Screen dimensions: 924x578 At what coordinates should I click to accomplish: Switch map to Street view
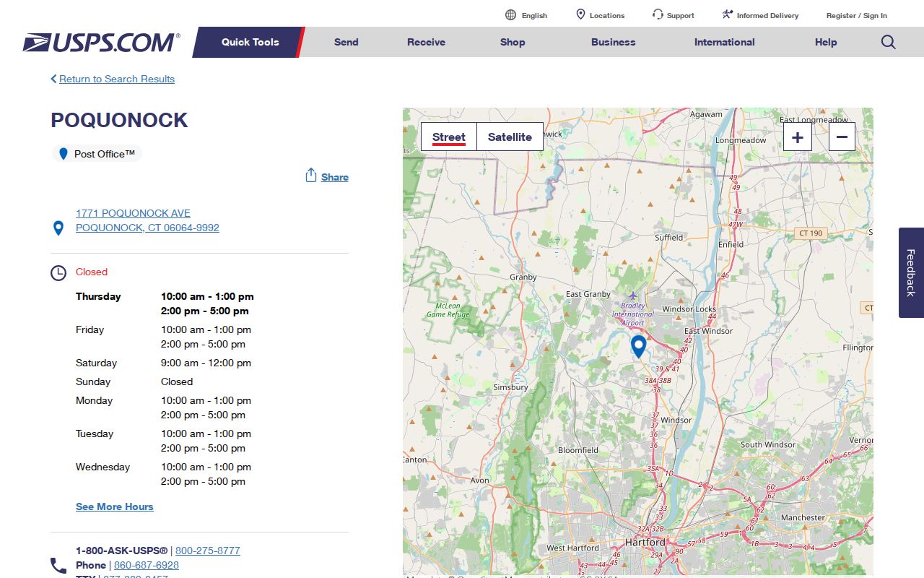point(449,137)
